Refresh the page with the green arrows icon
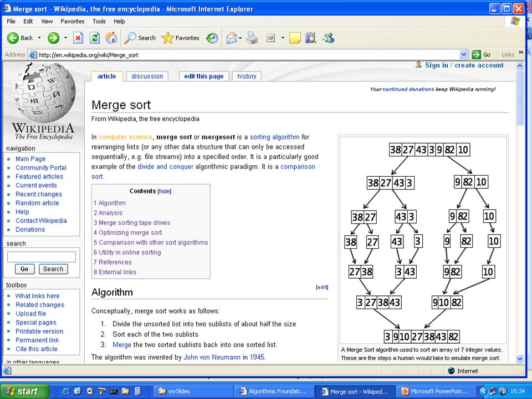532x399 pixels. [x=95, y=38]
